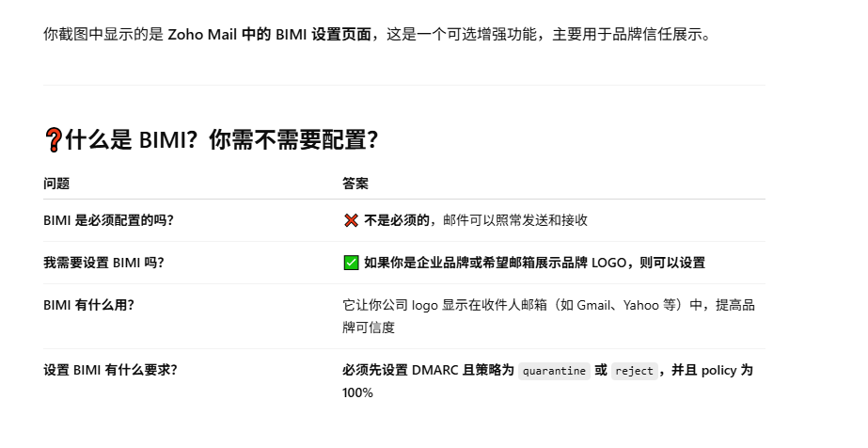Image resolution: width=868 pixels, height=448 pixels.
Task: Click the horizontal divider below the intro paragraph
Action: point(404,85)
